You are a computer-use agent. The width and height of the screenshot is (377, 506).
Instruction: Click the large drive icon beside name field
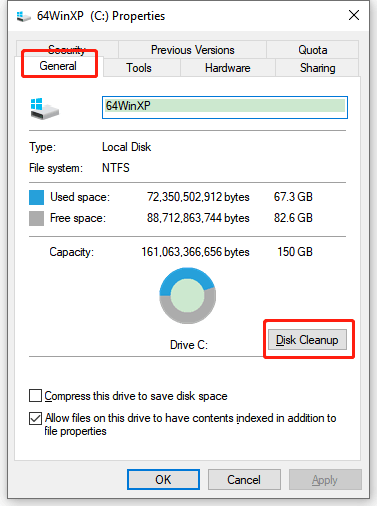pos(44,109)
